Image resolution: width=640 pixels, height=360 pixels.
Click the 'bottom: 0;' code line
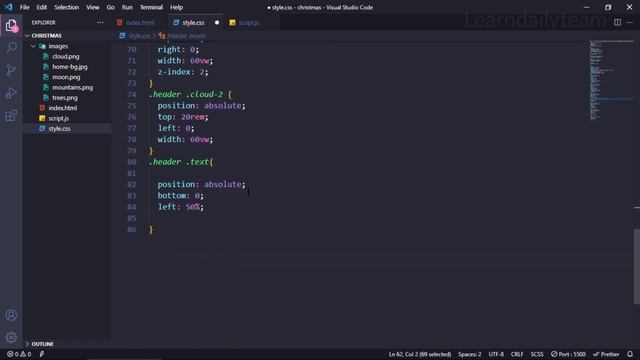(180, 196)
